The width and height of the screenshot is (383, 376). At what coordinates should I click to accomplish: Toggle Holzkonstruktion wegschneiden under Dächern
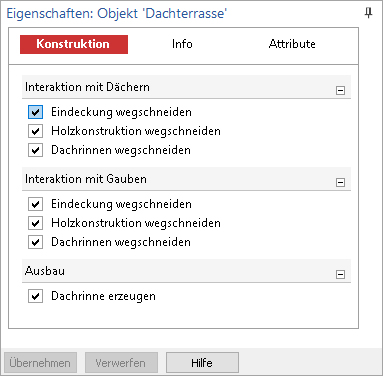pyautogui.click(x=36, y=131)
